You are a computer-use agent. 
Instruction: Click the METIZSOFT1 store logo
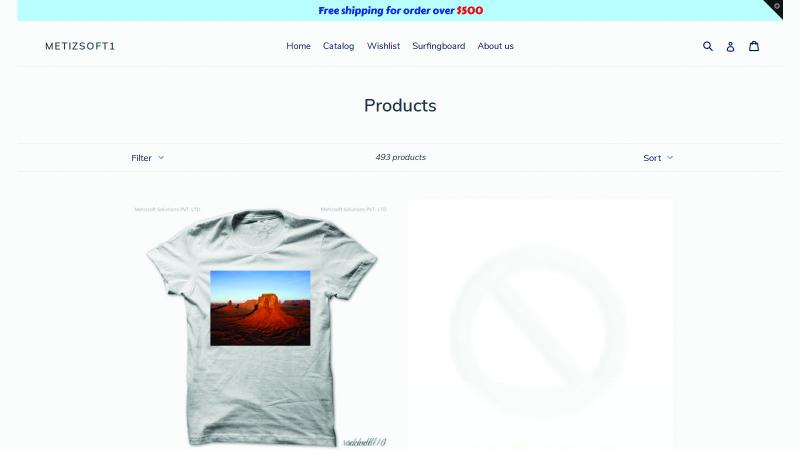[80, 46]
